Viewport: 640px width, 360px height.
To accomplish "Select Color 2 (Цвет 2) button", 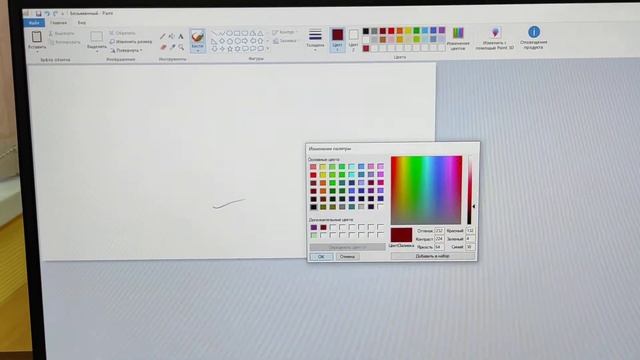I will point(353,40).
